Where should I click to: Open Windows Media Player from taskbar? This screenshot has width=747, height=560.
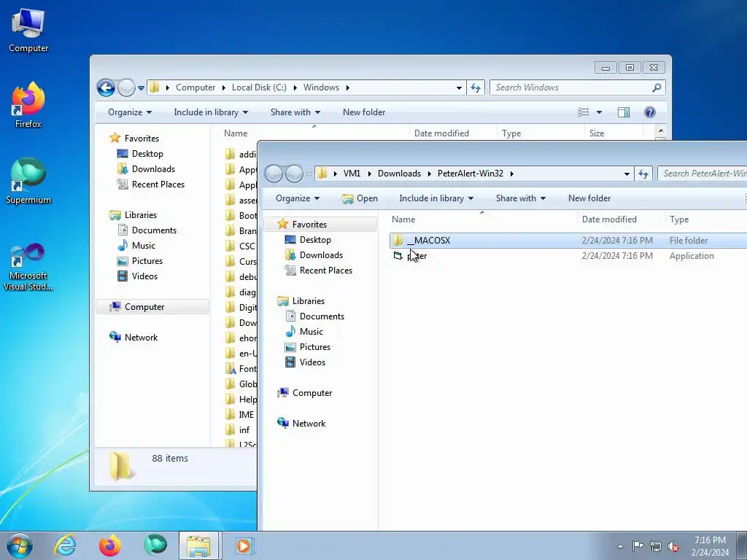pos(245,545)
